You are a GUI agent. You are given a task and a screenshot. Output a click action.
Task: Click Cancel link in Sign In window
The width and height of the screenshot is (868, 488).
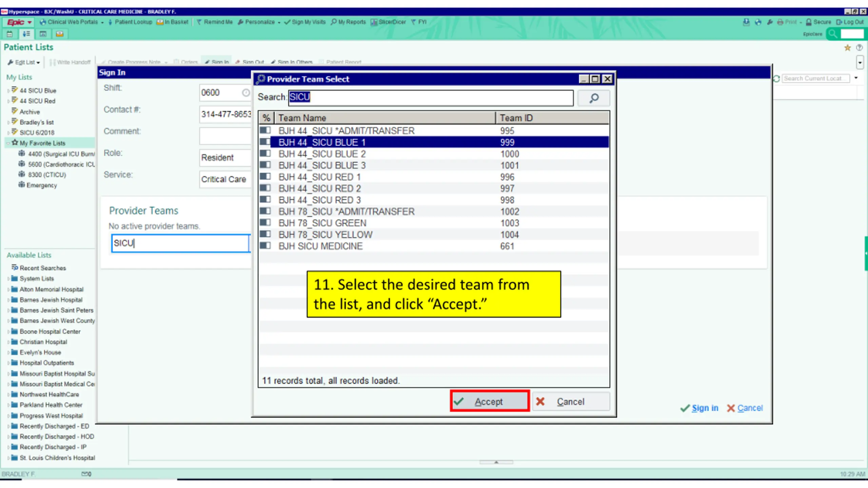pyautogui.click(x=745, y=408)
